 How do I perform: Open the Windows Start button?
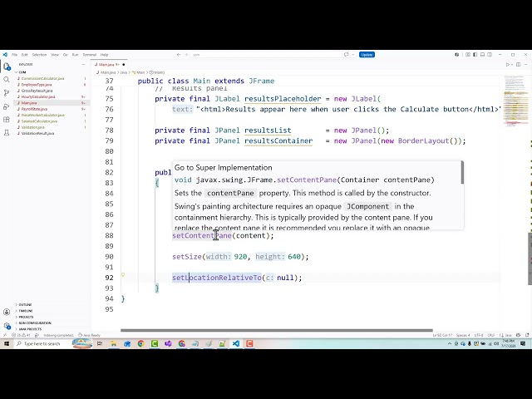[x=7, y=343]
